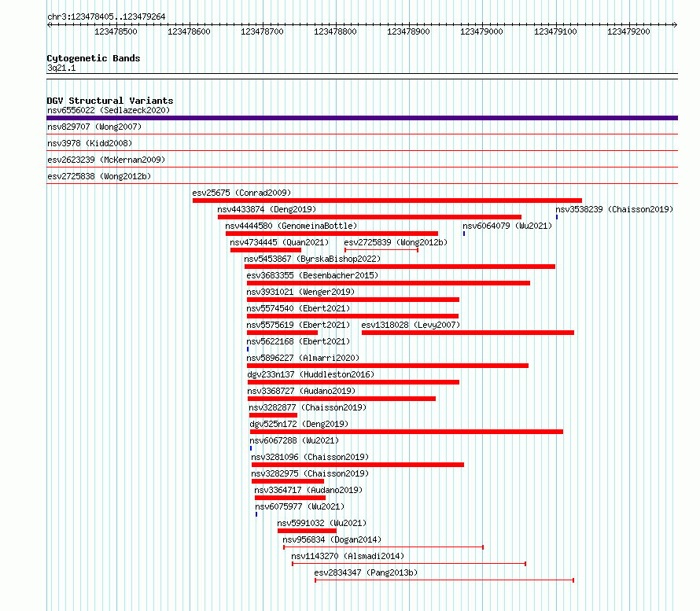Image resolution: width=700 pixels, height=611 pixels.
Task: Click nsv5991032 (Wu2021) label
Action: [x=322, y=523]
